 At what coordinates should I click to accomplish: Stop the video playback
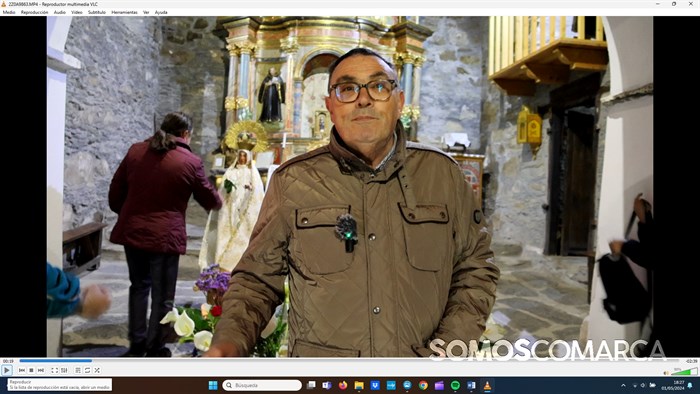[31, 370]
